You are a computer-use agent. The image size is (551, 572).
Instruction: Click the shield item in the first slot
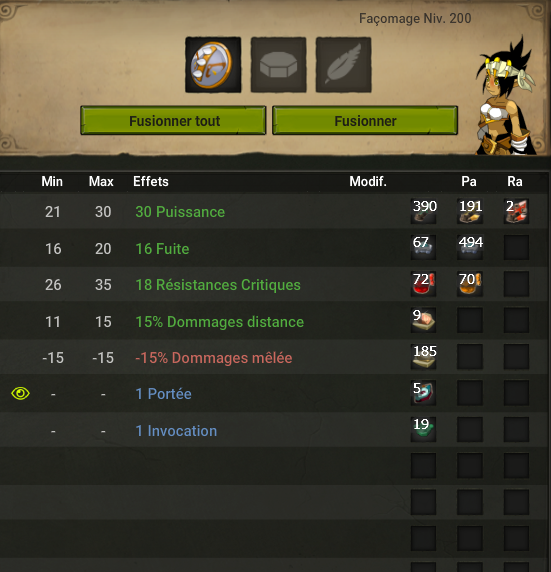(x=213, y=65)
